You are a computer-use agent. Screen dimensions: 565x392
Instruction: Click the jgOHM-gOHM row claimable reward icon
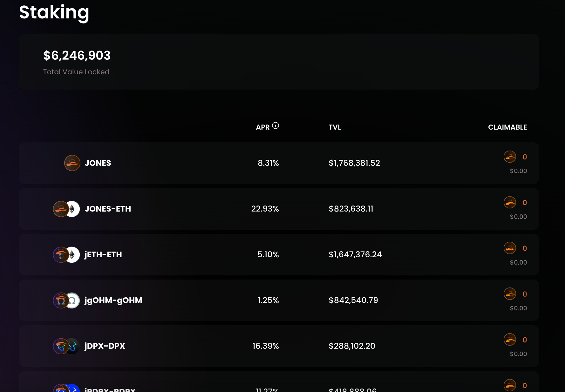[510, 294]
